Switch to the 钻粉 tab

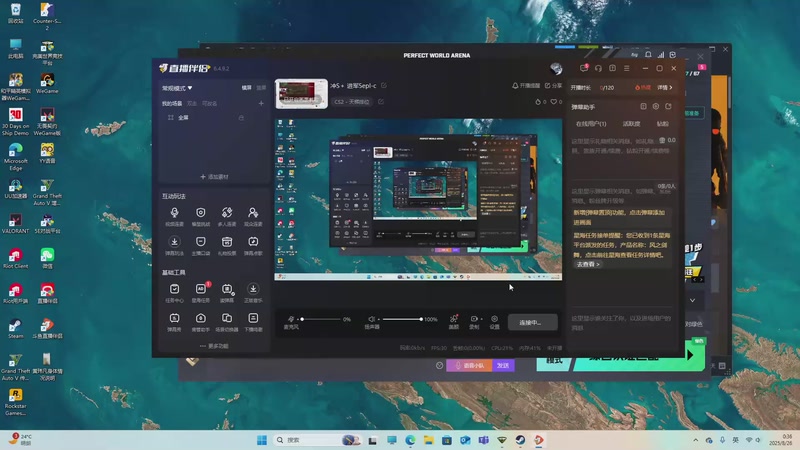coord(663,124)
